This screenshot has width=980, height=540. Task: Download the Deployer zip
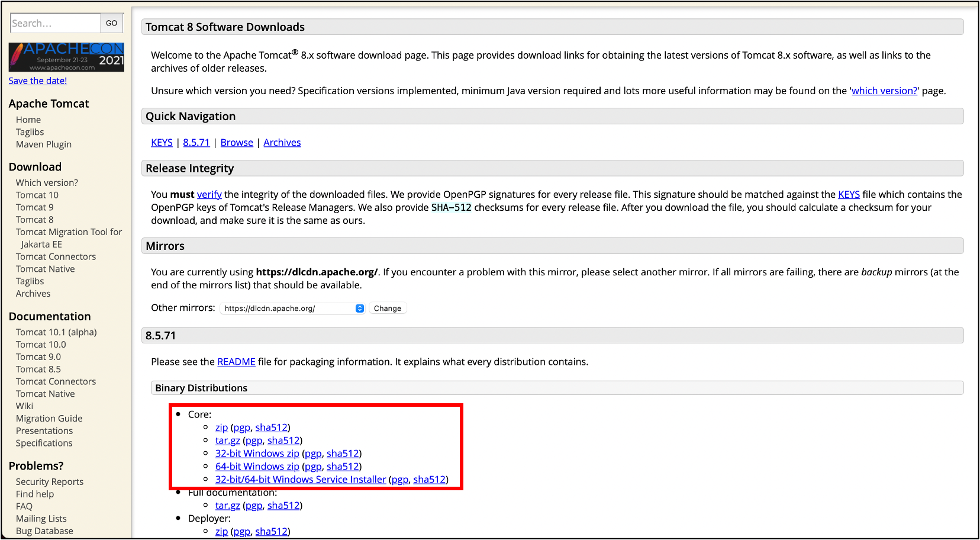[221, 532]
